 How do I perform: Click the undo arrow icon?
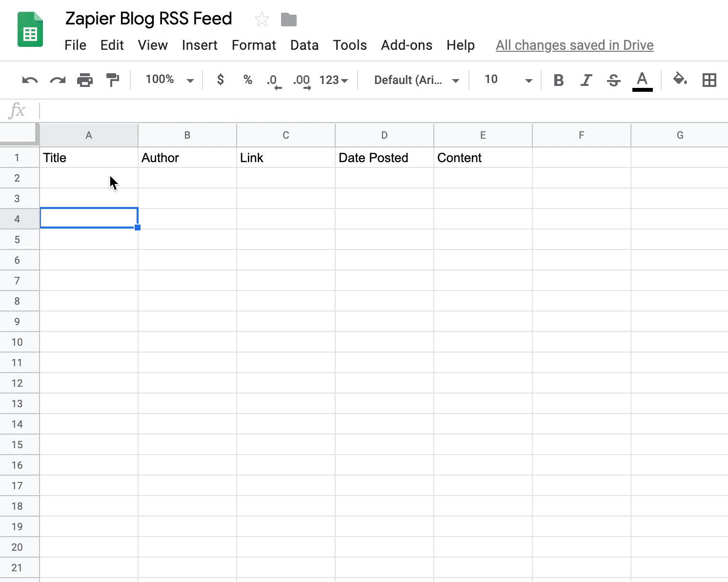30,80
